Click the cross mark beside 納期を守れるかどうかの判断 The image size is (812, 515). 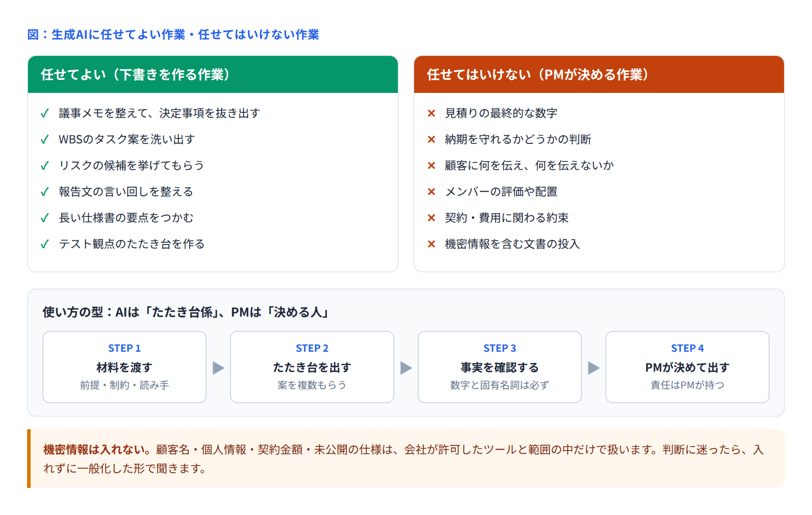coord(431,139)
